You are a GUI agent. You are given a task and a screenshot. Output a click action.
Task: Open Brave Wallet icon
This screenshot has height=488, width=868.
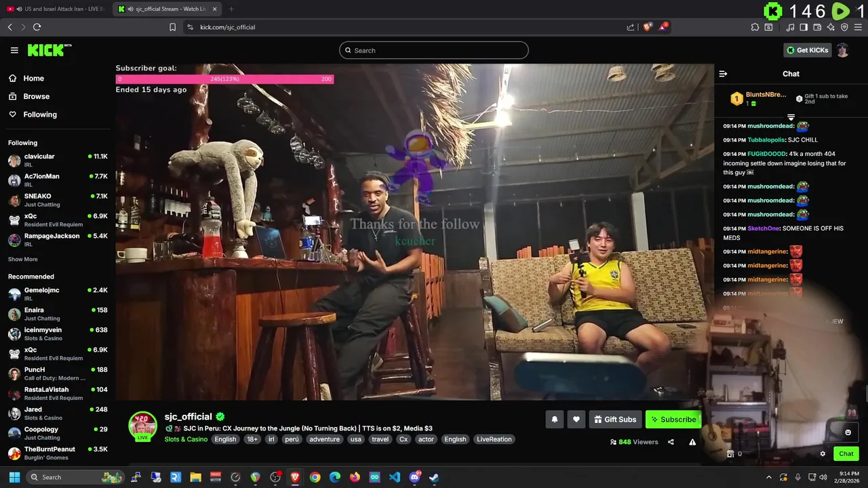[x=817, y=27]
